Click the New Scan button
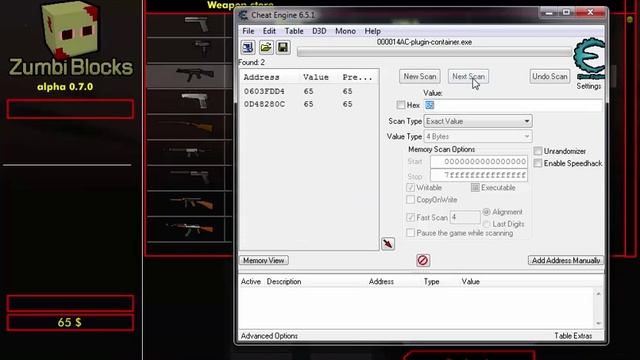This screenshot has width=640, height=360. tap(420, 76)
